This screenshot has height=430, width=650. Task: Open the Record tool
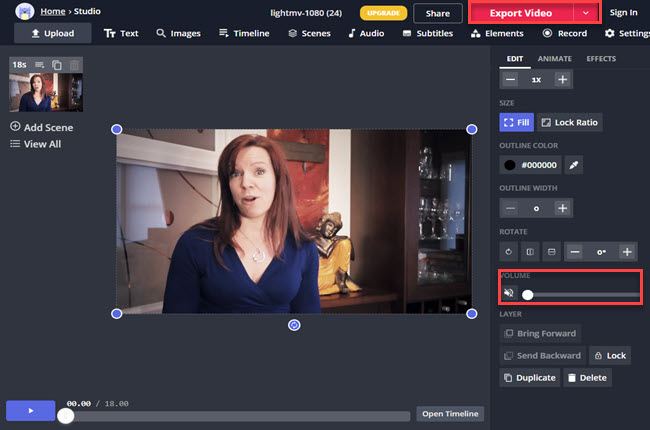[565, 33]
